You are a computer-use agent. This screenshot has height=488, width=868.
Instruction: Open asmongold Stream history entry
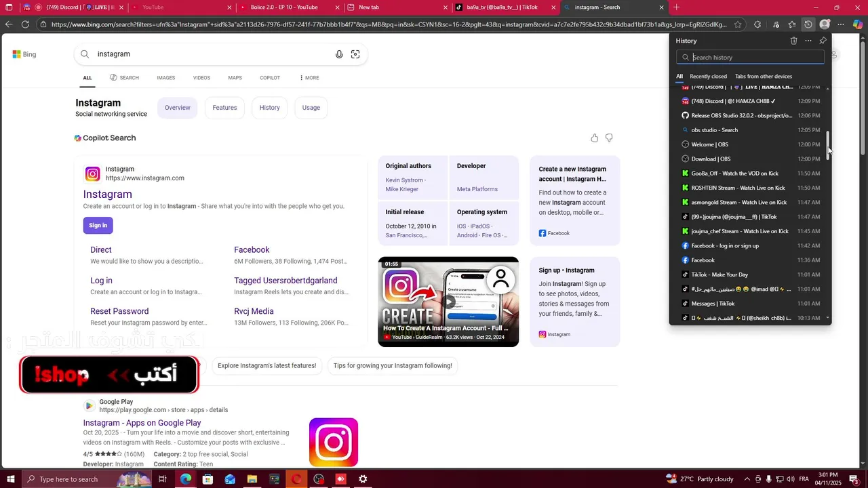(x=750, y=203)
